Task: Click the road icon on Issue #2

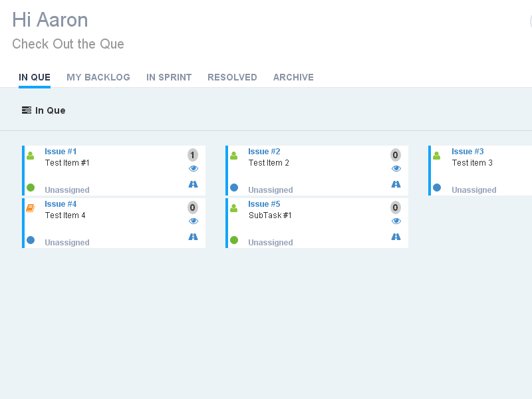Action: [x=396, y=184]
